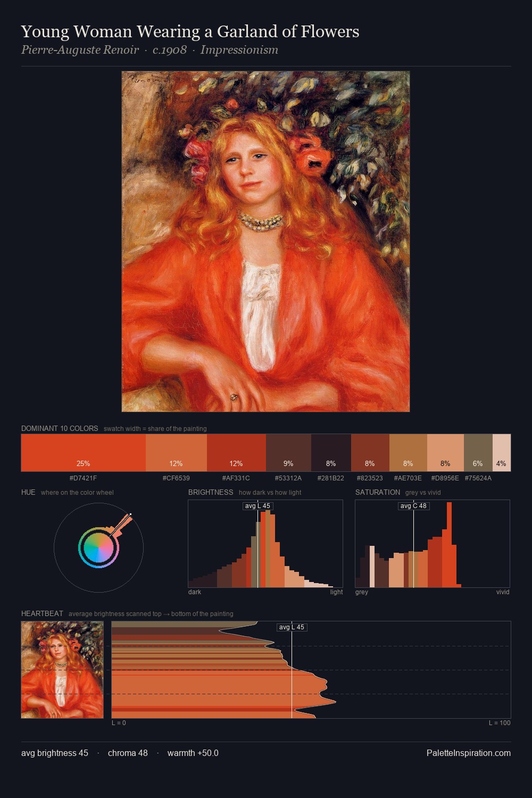This screenshot has height=798, width=532.
Task: Click the #D7421F orange-red swatch showing 25%
Action: pyautogui.click(x=84, y=453)
